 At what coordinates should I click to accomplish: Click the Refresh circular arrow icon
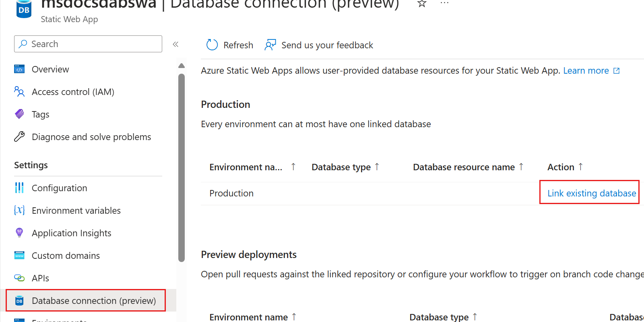click(212, 45)
